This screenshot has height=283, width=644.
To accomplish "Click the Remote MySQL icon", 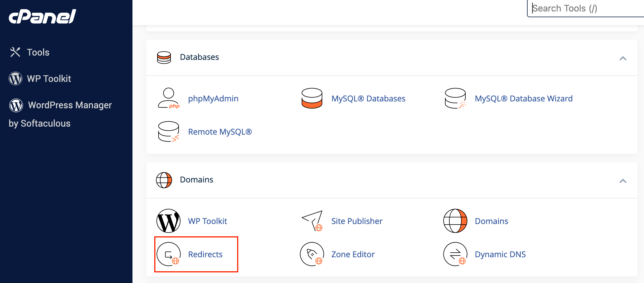I will tap(169, 131).
